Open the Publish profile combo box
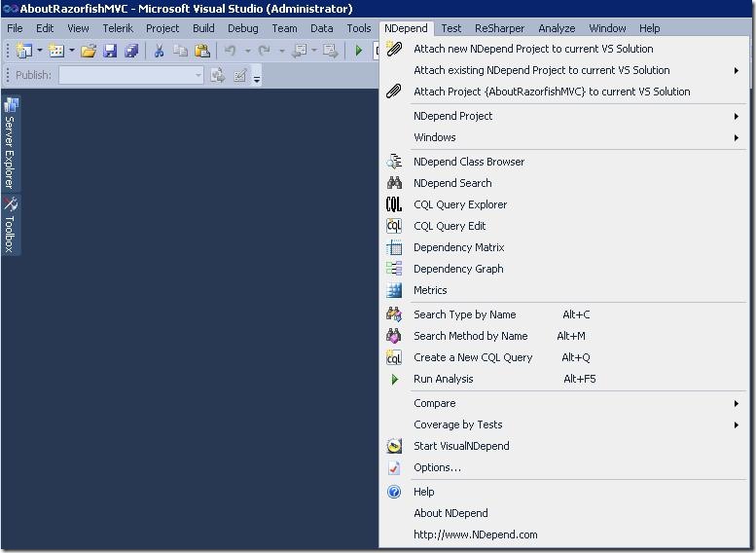The width and height of the screenshot is (756, 553). pyautogui.click(x=130, y=75)
